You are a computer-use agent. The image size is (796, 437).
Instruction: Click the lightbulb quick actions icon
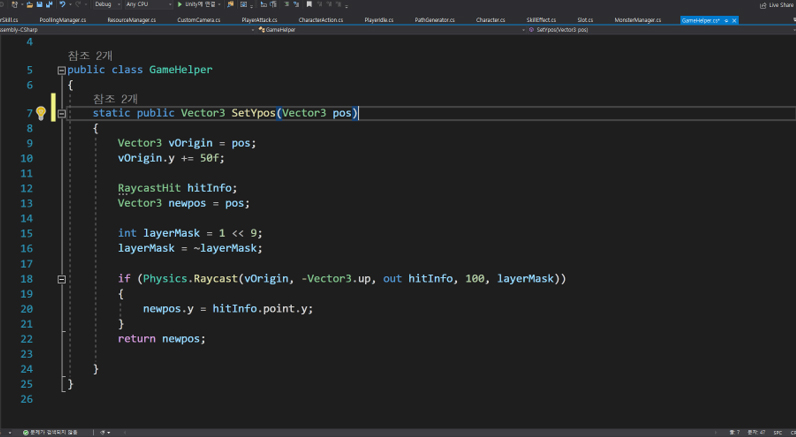41,113
